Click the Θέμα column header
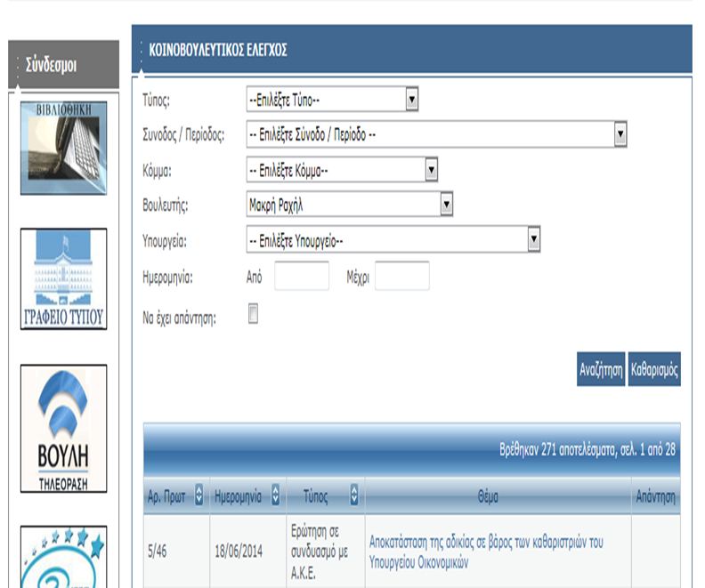705x588 pixels. (487, 496)
